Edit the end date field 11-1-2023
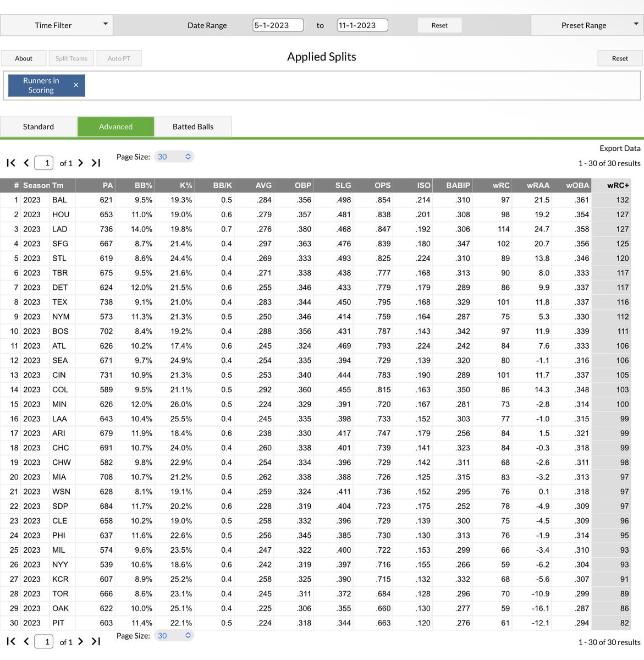Viewport: 644px width, 660px height. click(362, 25)
